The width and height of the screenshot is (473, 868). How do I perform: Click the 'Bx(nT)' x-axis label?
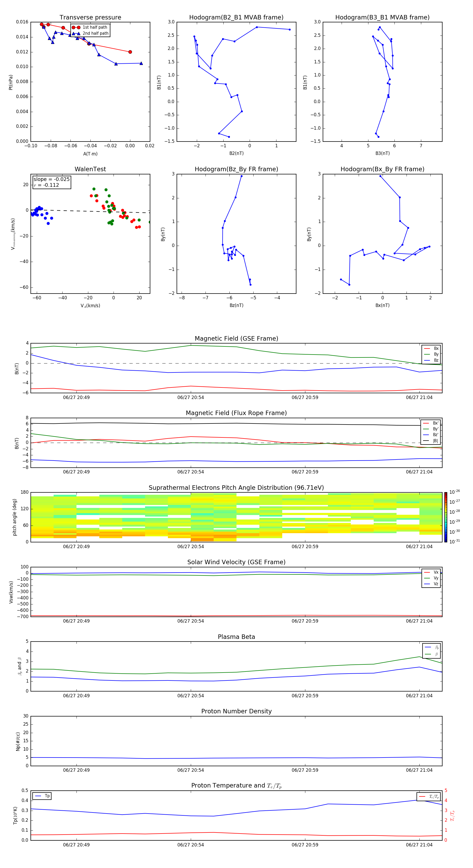point(382,305)
